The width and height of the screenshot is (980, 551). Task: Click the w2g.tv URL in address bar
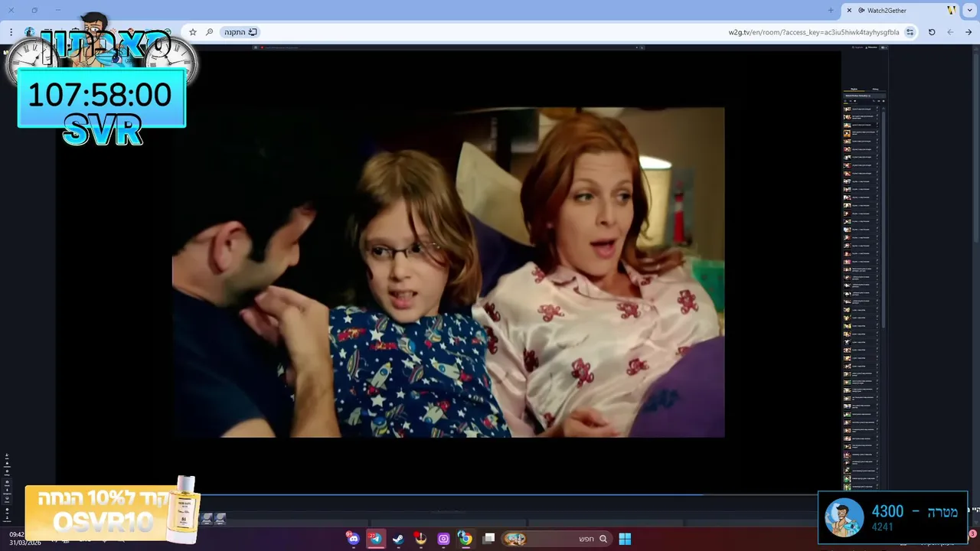coord(813,32)
